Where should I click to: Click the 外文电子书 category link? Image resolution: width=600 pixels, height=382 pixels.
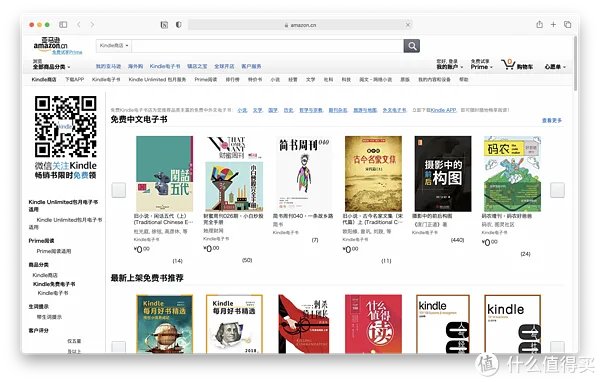(394, 110)
